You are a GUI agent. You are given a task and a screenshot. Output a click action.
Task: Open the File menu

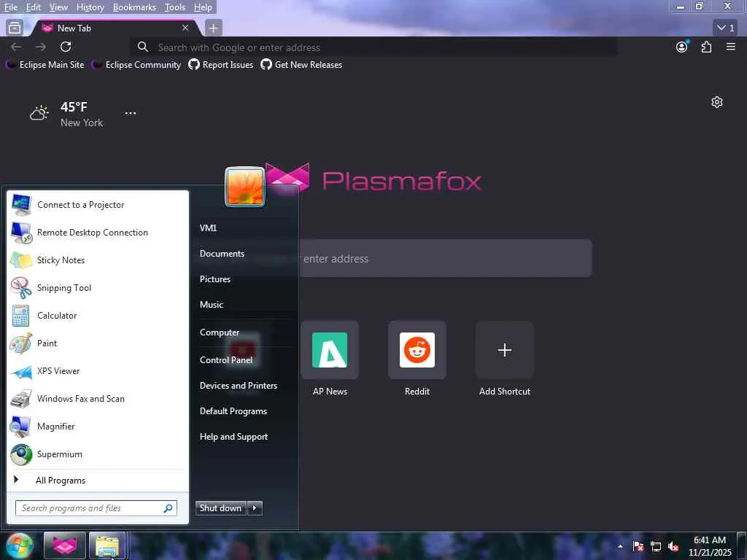(x=10, y=7)
